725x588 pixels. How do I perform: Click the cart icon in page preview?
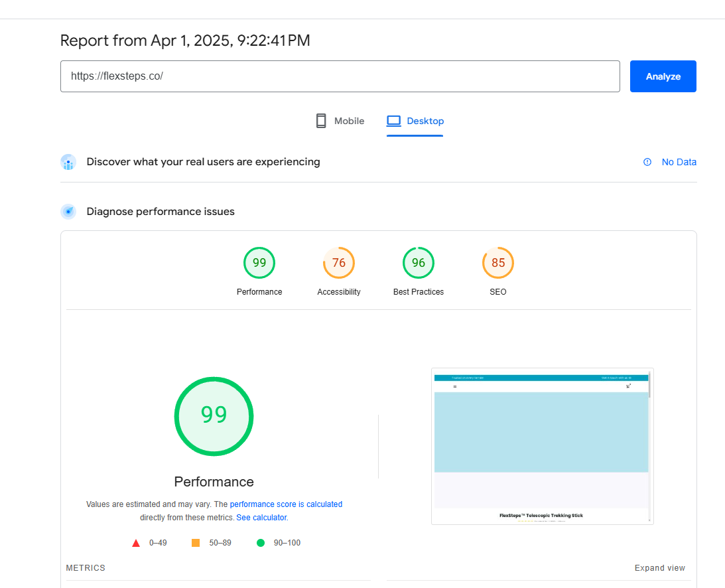628,386
